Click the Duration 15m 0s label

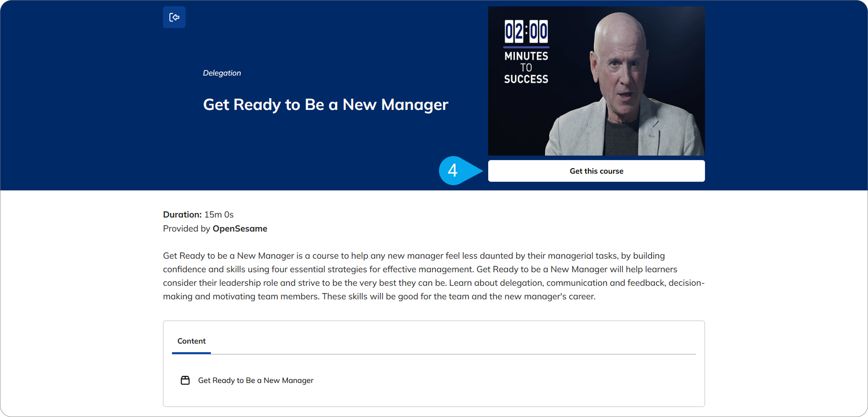[x=198, y=214]
